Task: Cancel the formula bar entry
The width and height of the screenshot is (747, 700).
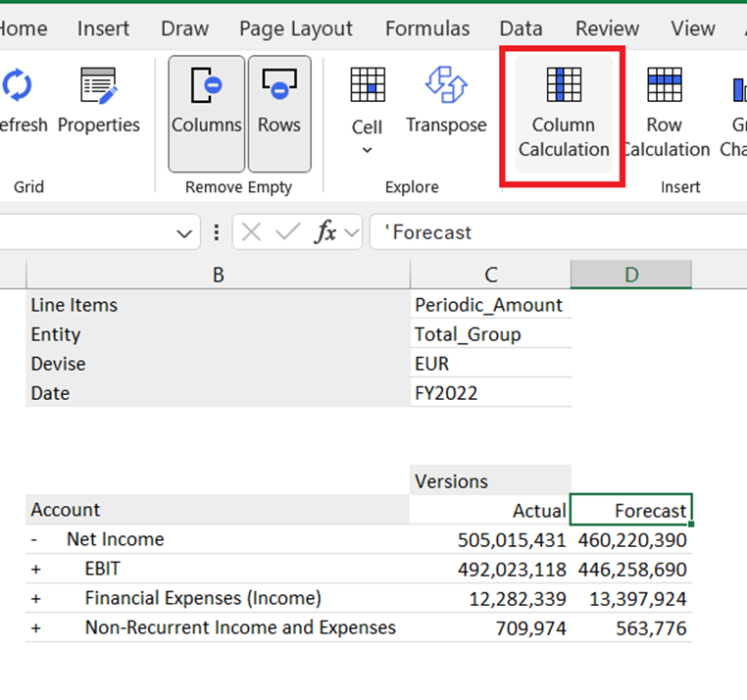Action: [252, 233]
